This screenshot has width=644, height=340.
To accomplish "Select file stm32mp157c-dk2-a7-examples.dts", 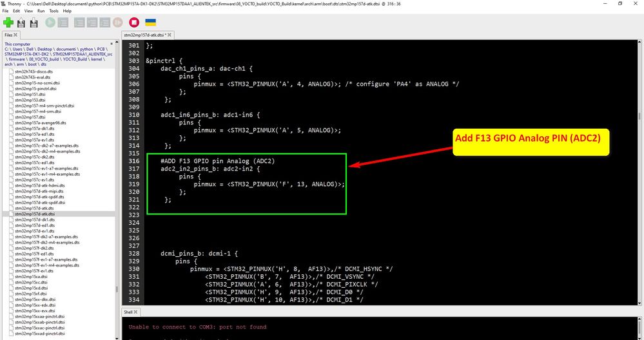I will [46, 146].
